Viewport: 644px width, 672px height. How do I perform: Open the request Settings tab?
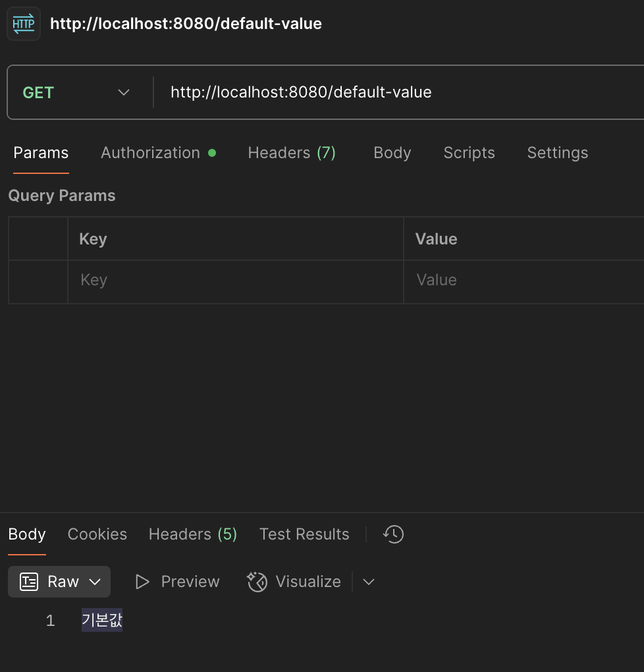pyautogui.click(x=557, y=153)
